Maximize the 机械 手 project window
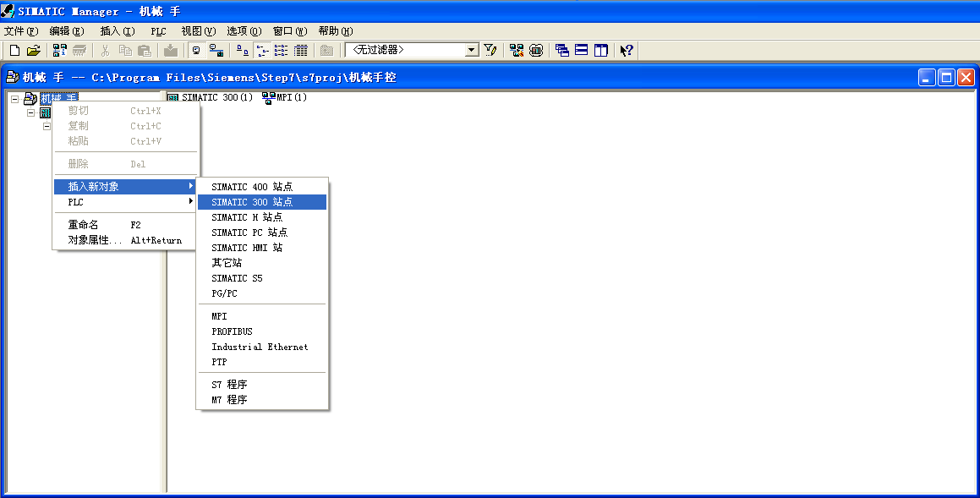The width and height of the screenshot is (980, 498). coord(946,78)
